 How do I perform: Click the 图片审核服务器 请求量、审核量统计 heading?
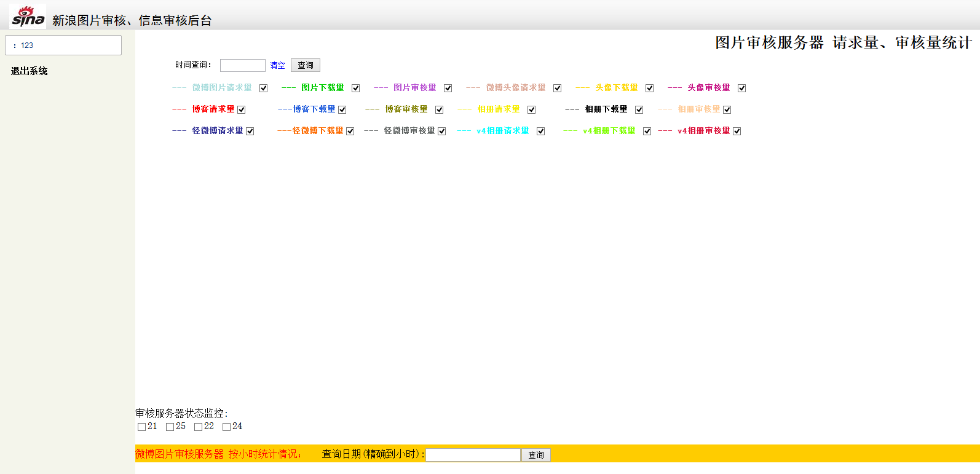click(844, 42)
